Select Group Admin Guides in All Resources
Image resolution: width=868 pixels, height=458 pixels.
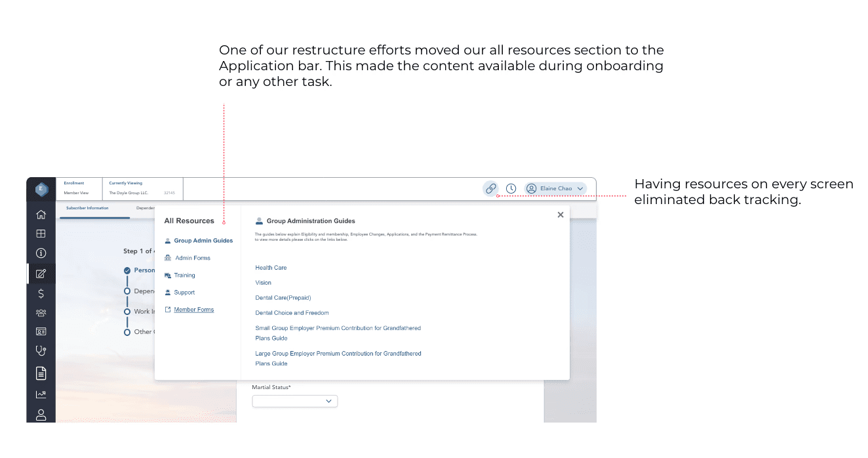pos(199,241)
